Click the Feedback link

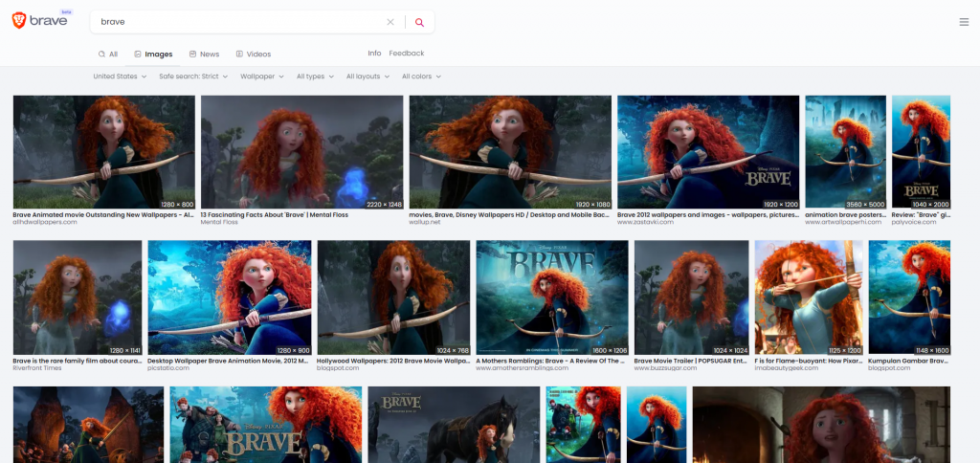[406, 54]
